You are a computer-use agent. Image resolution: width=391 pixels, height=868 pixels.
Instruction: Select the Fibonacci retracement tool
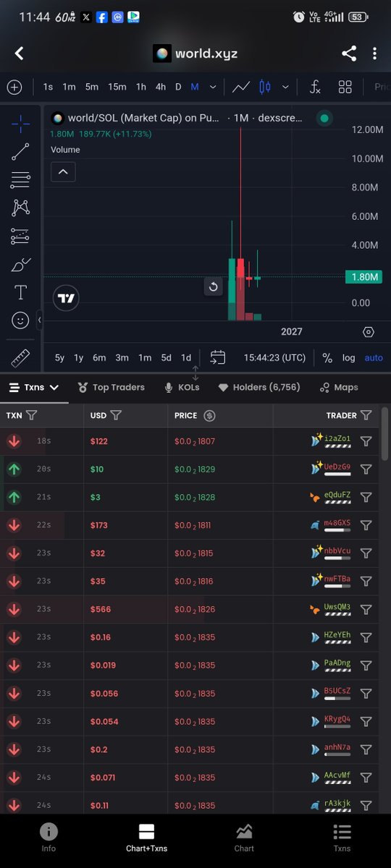point(20,179)
